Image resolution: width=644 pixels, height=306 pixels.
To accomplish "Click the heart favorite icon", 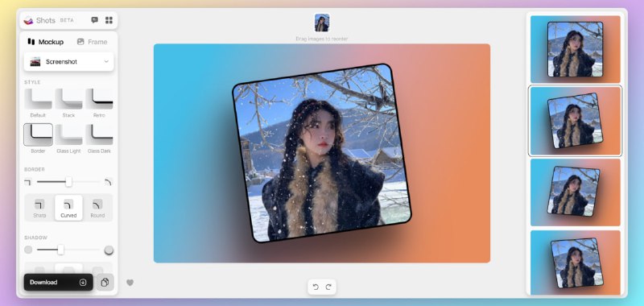I will click(x=130, y=283).
